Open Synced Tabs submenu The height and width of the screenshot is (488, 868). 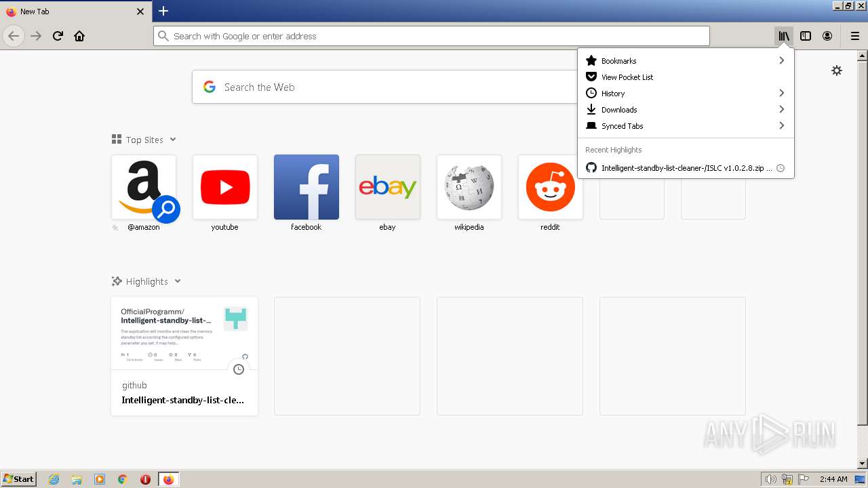point(686,125)
